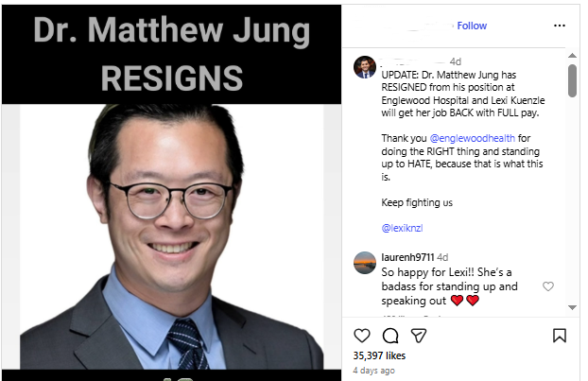Click the 4d timestamp beside the caption
588x381 pixels.
(x=456, y=61)
